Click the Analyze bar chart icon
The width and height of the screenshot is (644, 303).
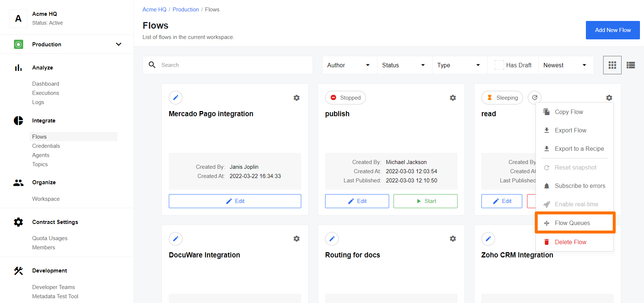[18, 68]
